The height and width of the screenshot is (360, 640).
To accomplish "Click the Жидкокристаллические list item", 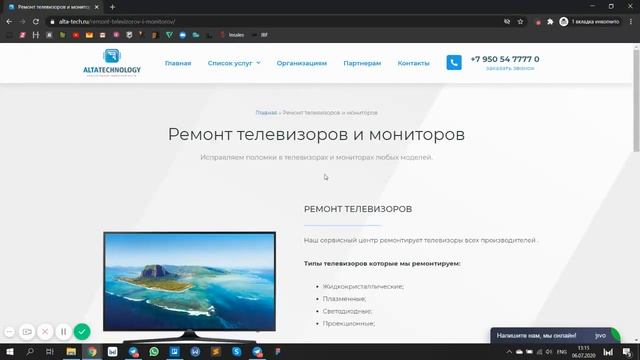I will 363,287.
